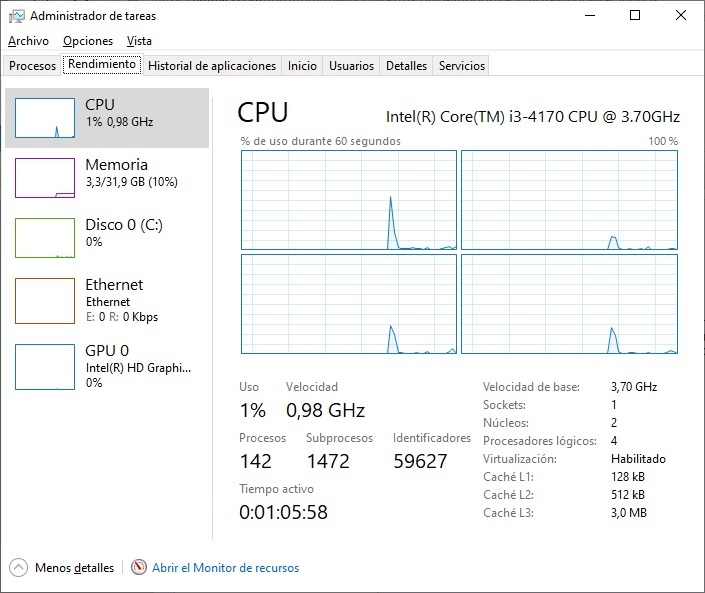Viewport: 705px width, 593px height.
Task: Select the GPU 0 graph icon
Action: point(45,366)
